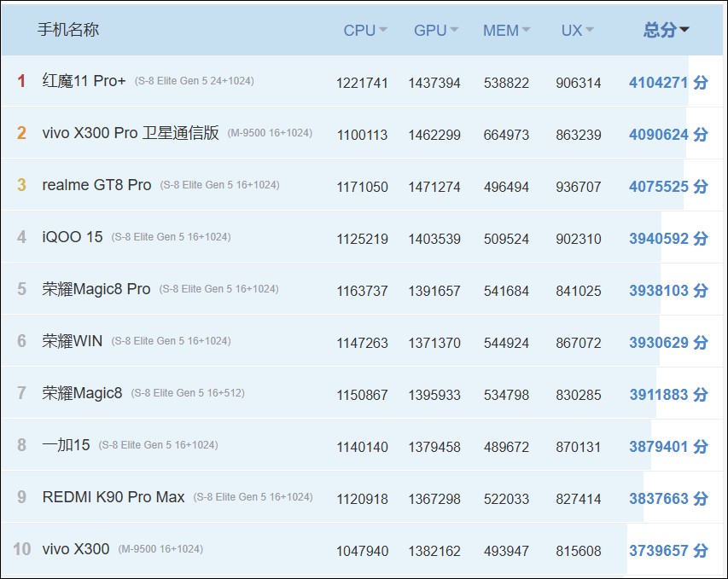Sort the ranking by MEM column
728x579 pixels.
506,31
